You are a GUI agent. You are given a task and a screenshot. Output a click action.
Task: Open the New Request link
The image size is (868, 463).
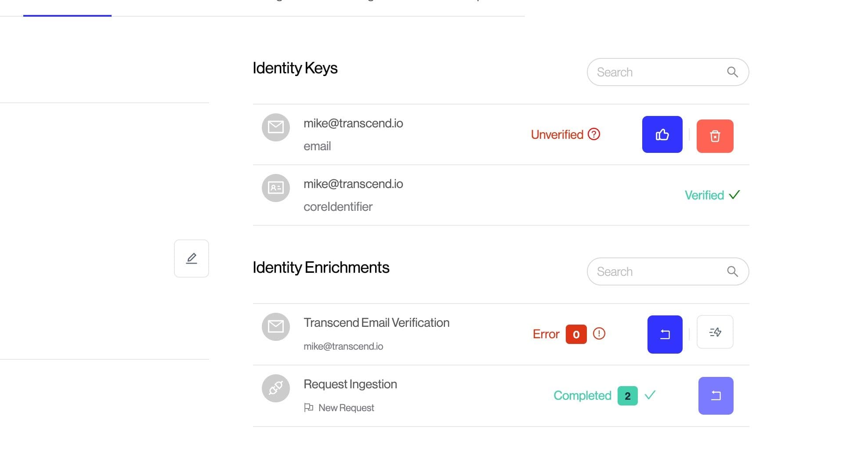[x=346, y=408]
